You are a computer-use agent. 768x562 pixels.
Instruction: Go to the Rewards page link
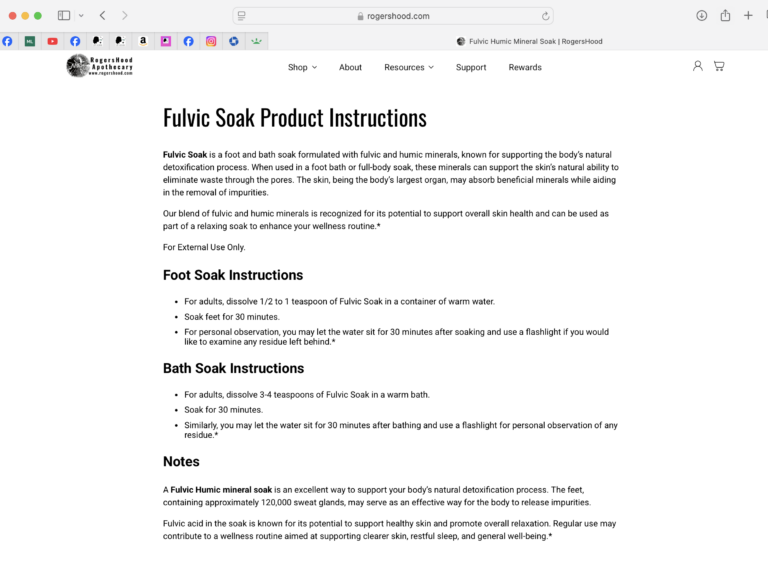tap(525, 67)
